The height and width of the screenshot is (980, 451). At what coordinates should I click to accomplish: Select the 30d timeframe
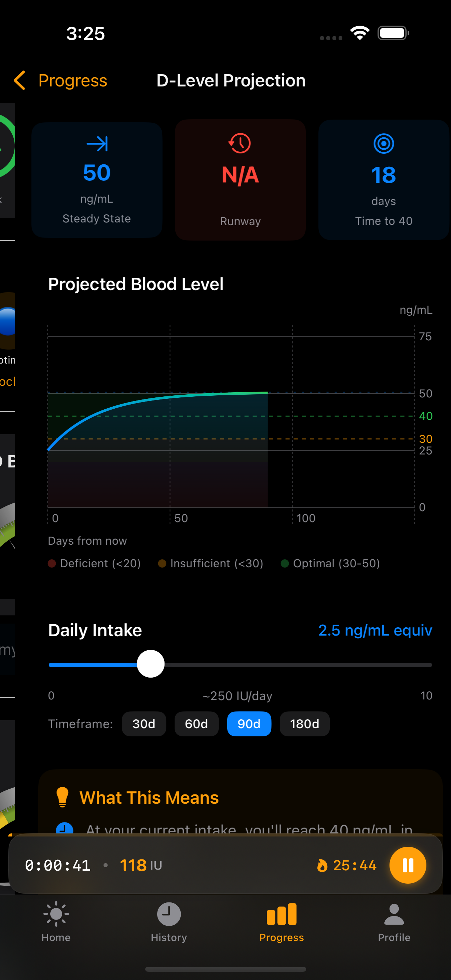point(144,724)
